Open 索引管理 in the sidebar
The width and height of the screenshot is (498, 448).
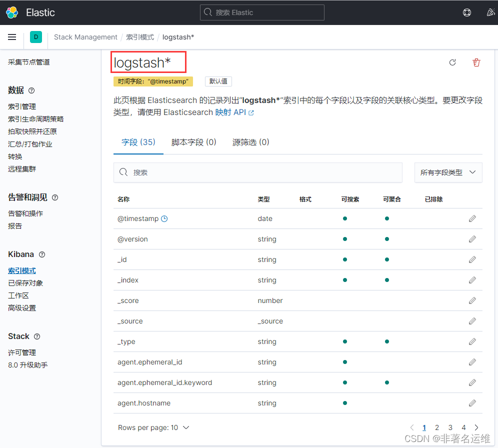22,106
